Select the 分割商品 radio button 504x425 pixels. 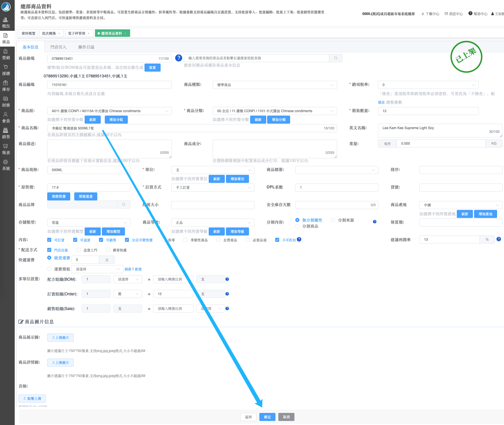[297, 226]
